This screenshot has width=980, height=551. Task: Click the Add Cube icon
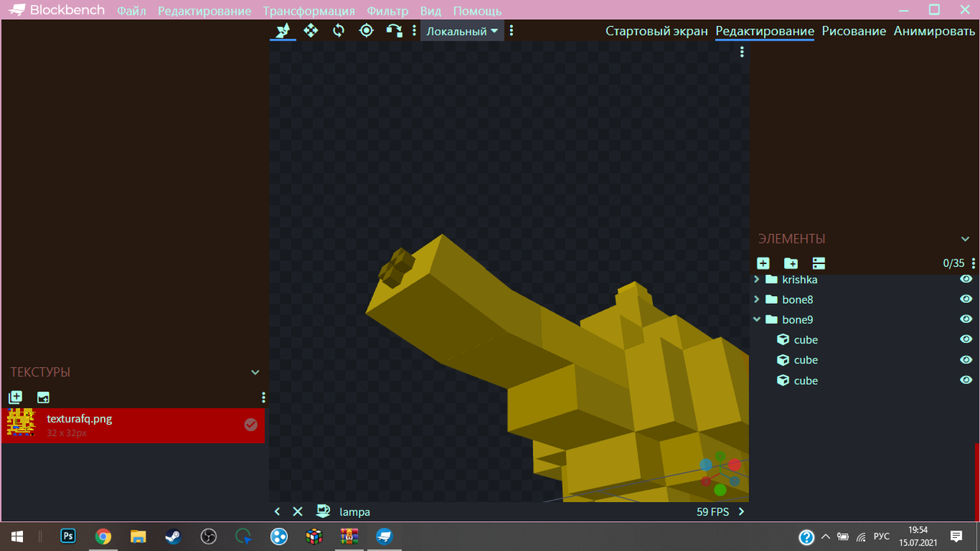click(763, 263)
